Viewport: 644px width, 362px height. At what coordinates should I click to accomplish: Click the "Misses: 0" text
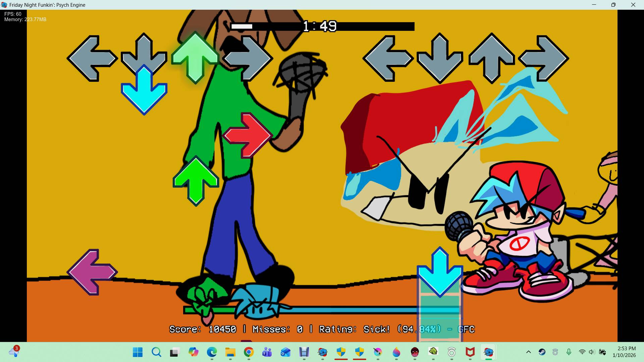click(x=278, y=329)
